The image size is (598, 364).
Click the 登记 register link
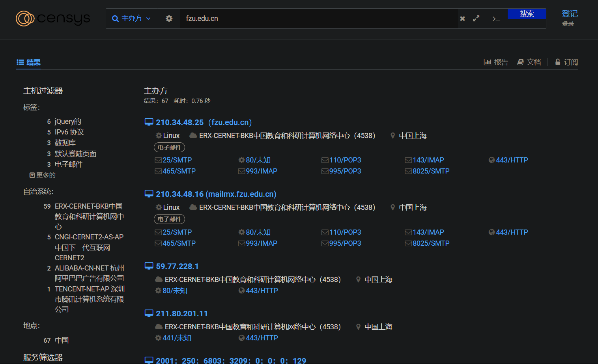(x=570, y=14)
